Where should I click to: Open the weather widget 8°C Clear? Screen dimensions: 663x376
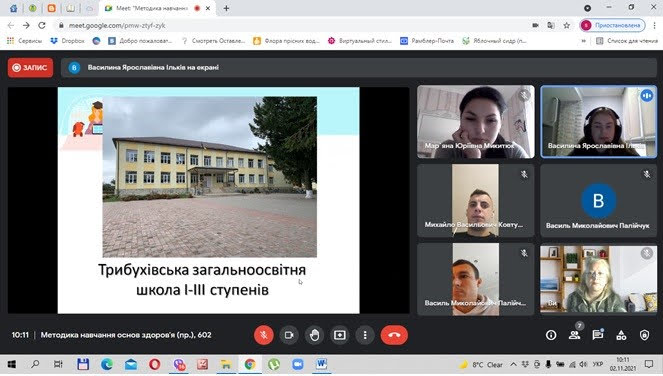[x=481, y=364]
